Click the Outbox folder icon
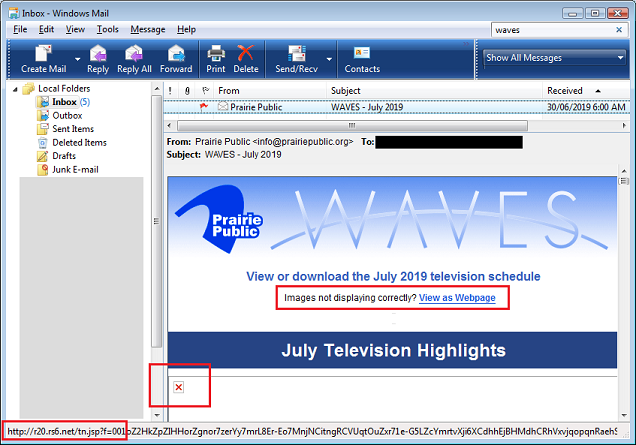The height and width of the screenshot is (445, 636). (x=43, y=116)
